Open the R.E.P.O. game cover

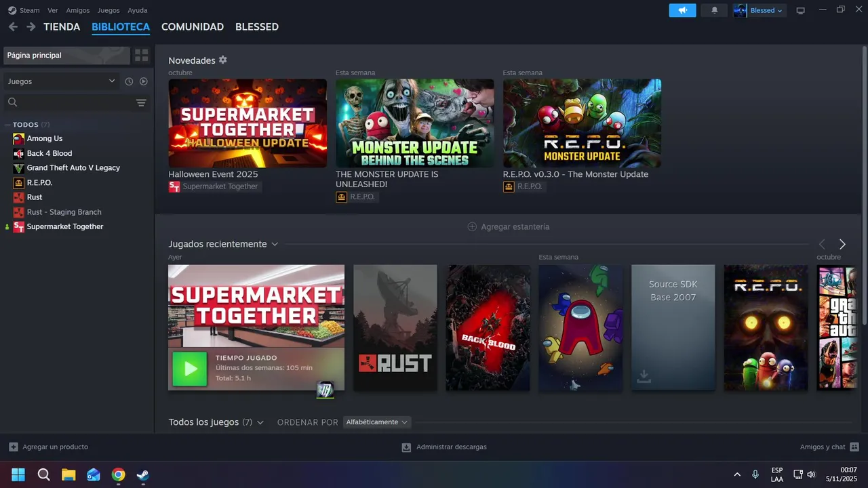(x=766, y=327)
